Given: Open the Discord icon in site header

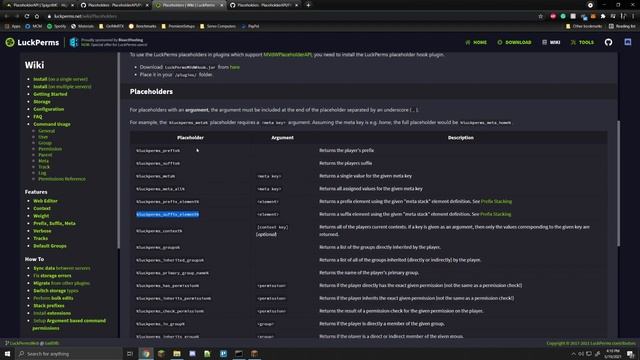Looking at the screenshot, I should pos(628,42).
